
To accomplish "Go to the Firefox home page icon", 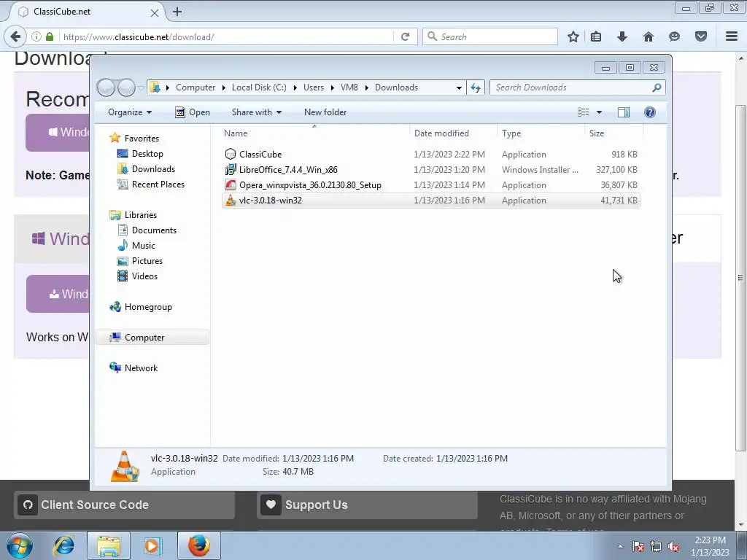I will [x=648, y=36].
